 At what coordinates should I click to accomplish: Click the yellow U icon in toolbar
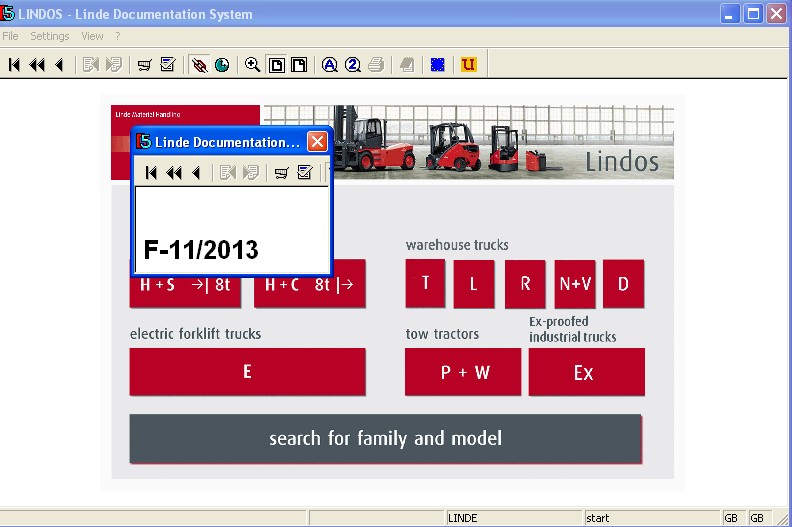[x=468, y=64]
